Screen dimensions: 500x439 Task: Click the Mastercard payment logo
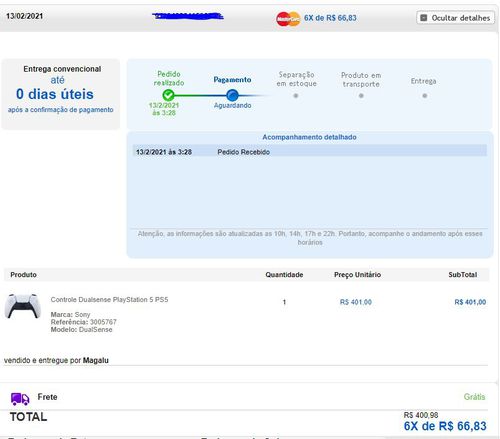288,19
